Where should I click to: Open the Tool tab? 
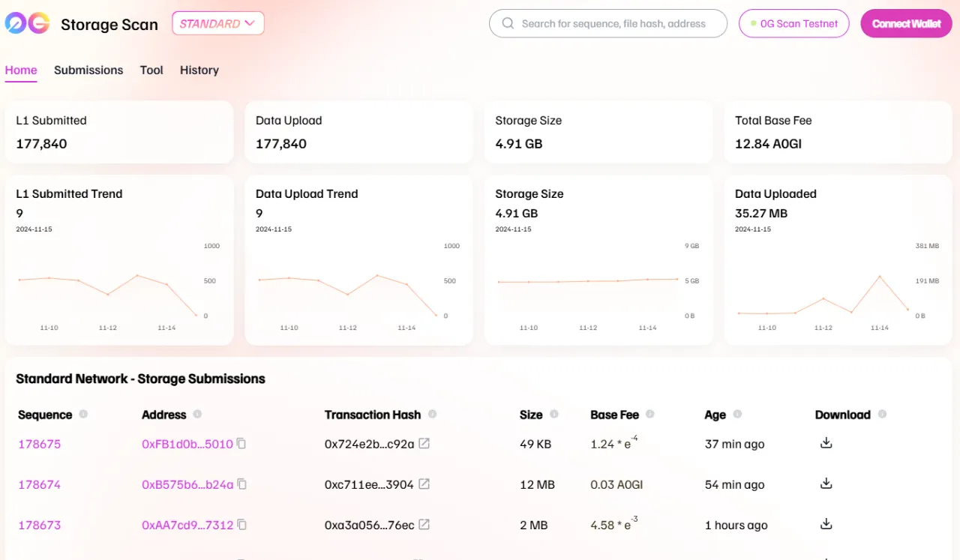(151, 70)
